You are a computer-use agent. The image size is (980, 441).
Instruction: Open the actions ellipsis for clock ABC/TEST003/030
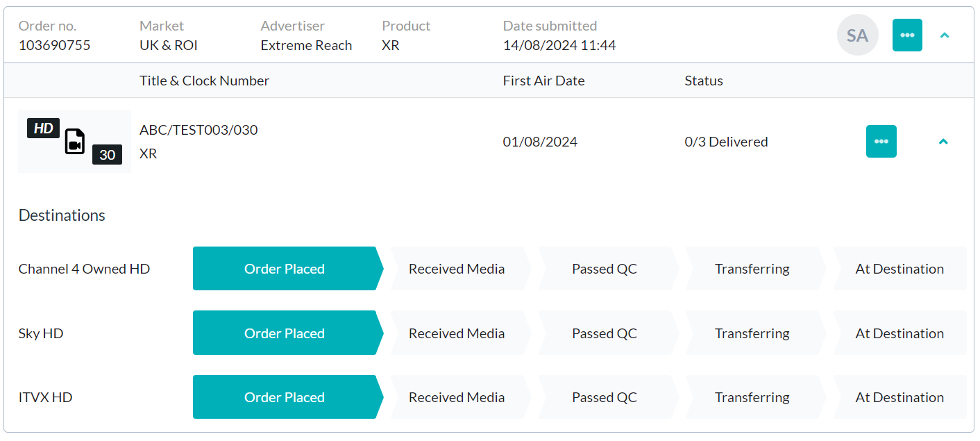coord(881,141)
